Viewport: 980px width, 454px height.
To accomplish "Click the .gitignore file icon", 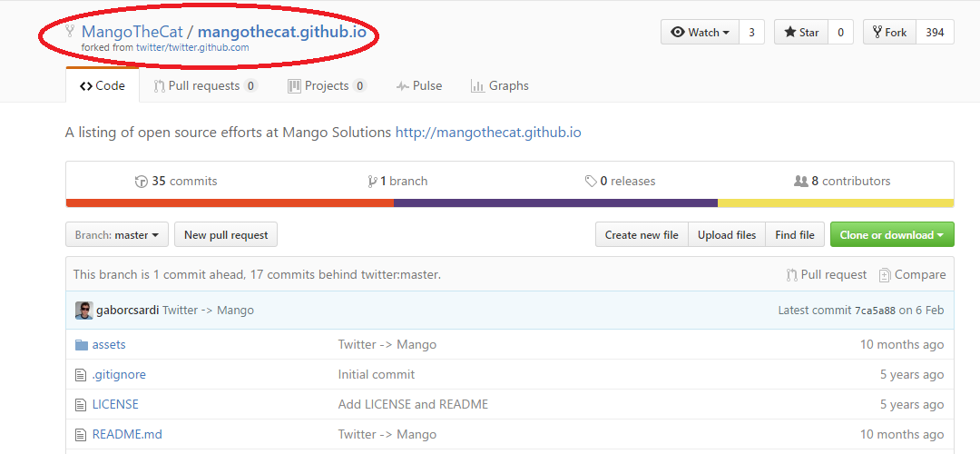I will pyautogui.click(x=81, y=375).
